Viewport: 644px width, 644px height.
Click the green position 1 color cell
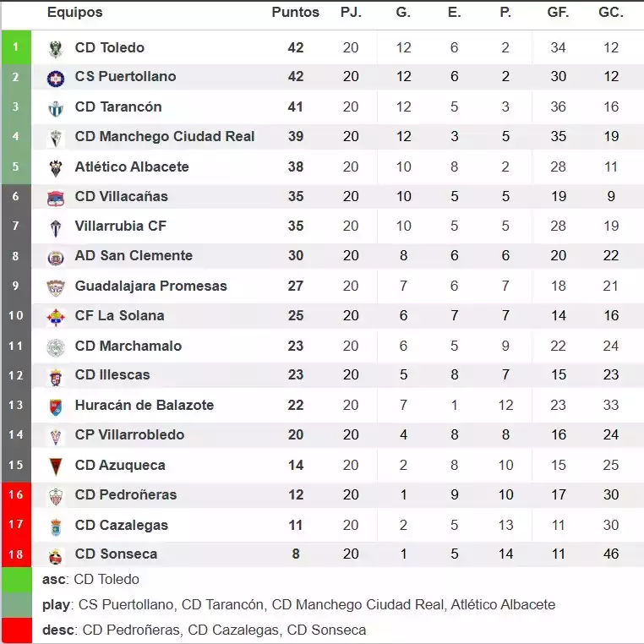[x=15, y=48]
